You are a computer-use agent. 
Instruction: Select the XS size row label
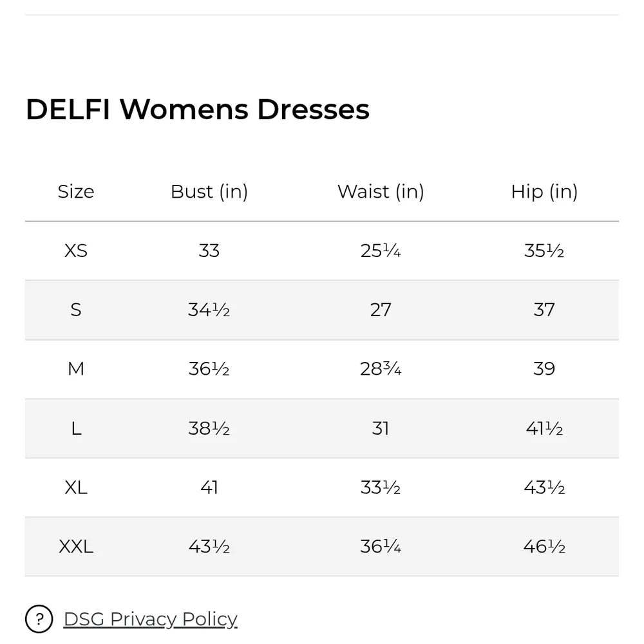pyautogui.click(x=76, y=251)
